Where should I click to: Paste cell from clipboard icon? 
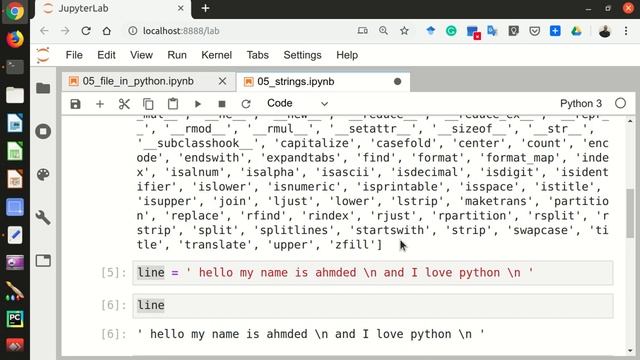pyautogui.click(x=173, y=104)
